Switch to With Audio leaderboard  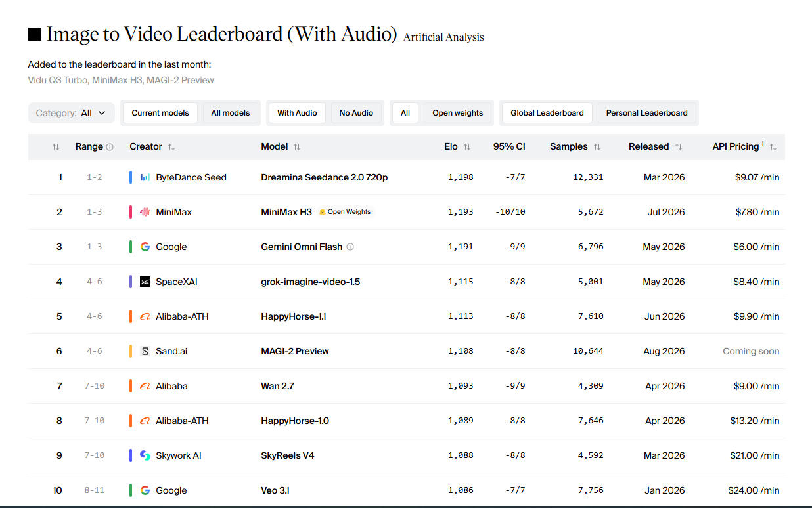click(x=297, y=113)
